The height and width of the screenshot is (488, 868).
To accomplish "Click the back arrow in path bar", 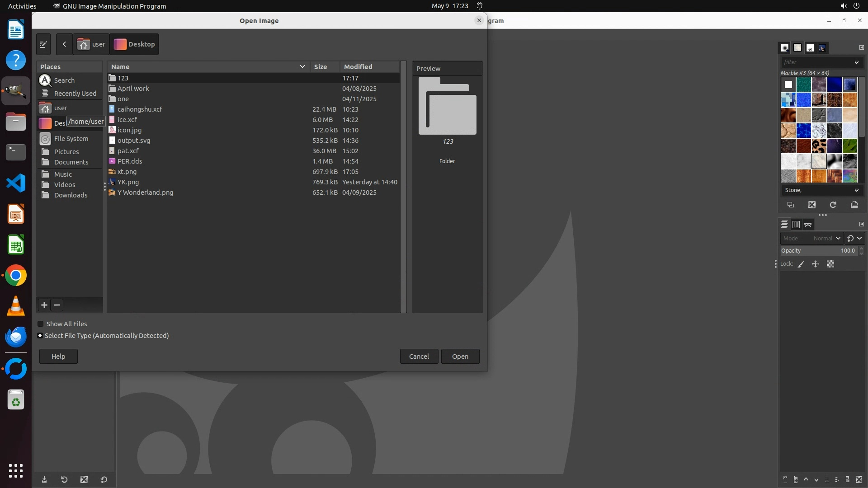I will (x=64, y=44).
